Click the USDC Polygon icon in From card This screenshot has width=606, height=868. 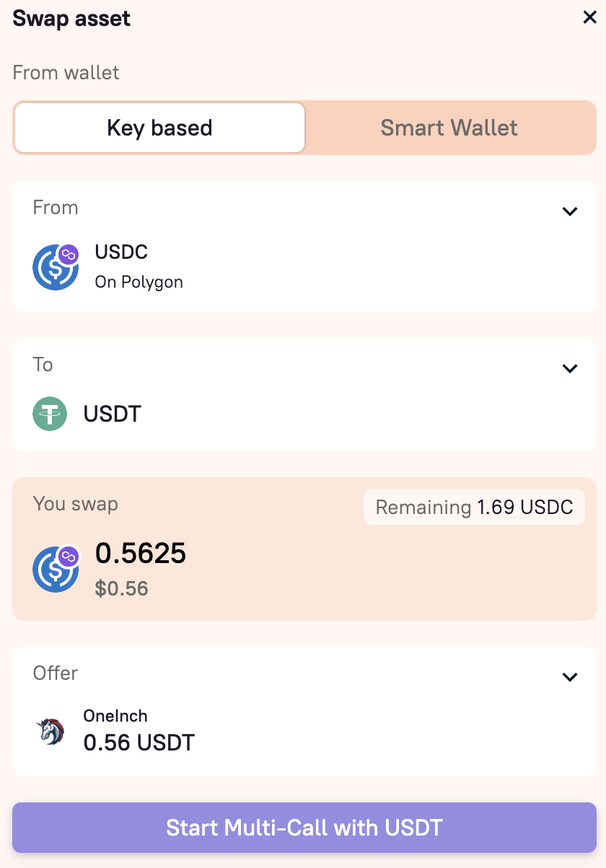[x=56, y=267]
